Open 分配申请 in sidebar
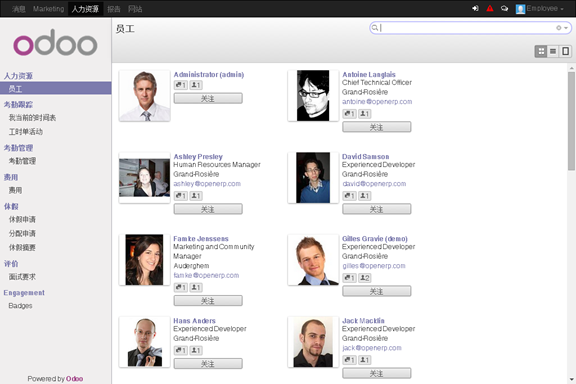Screen dimensions: 576x384 (x=22, y=233)
